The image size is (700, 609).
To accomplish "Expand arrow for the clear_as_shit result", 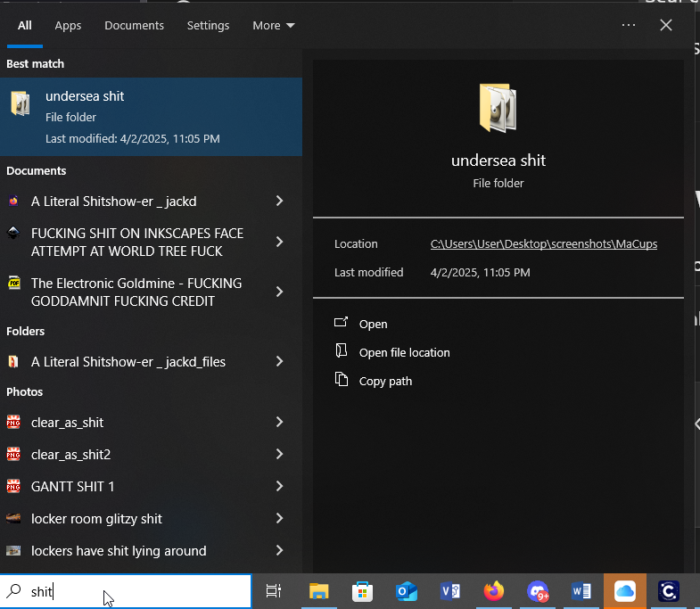I will pyautogui.click(x=279, y=422).
